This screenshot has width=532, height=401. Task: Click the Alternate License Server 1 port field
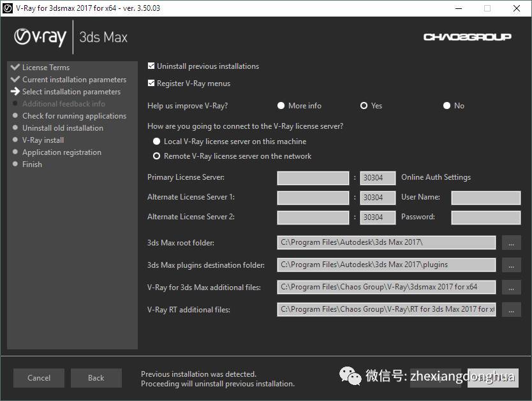click(378, 198)
